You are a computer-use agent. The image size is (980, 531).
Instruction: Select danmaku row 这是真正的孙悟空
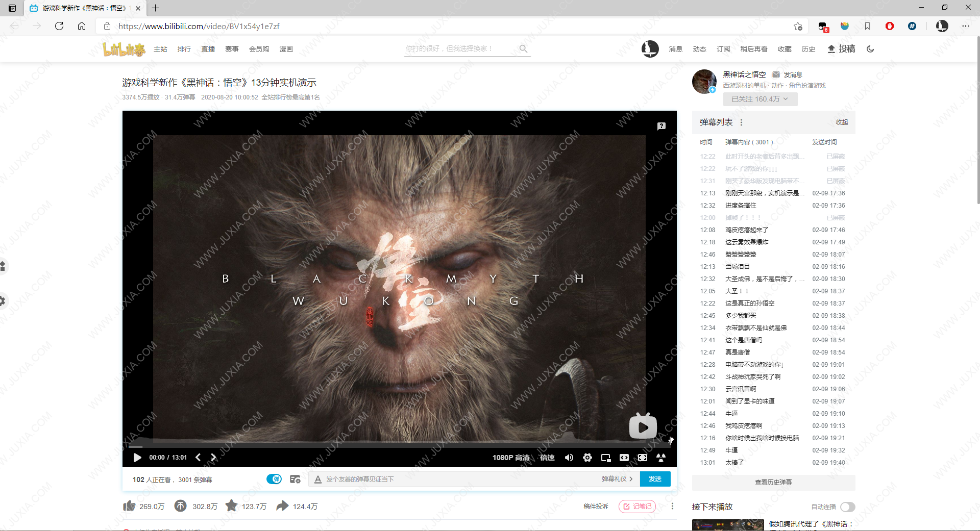(x=773, y=304)
